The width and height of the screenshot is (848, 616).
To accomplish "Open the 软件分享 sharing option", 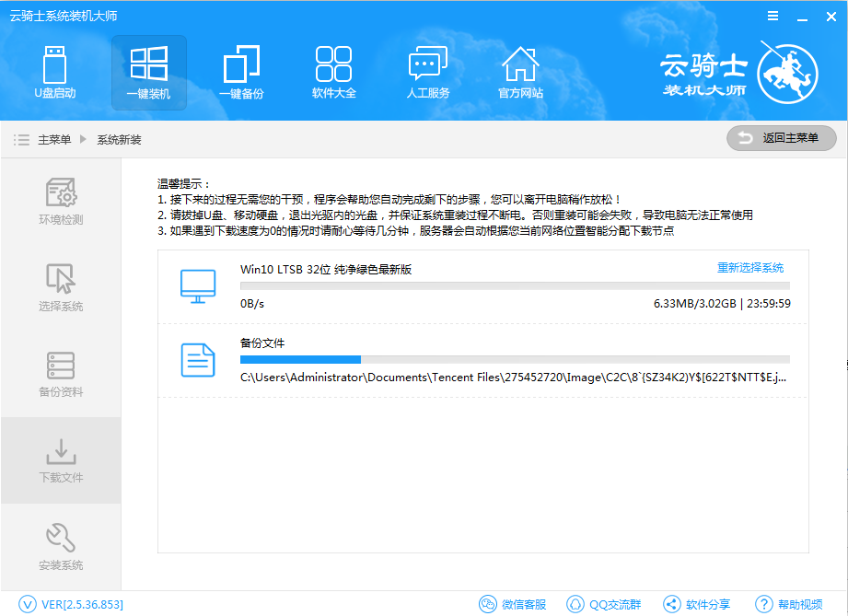I will 697,605.
